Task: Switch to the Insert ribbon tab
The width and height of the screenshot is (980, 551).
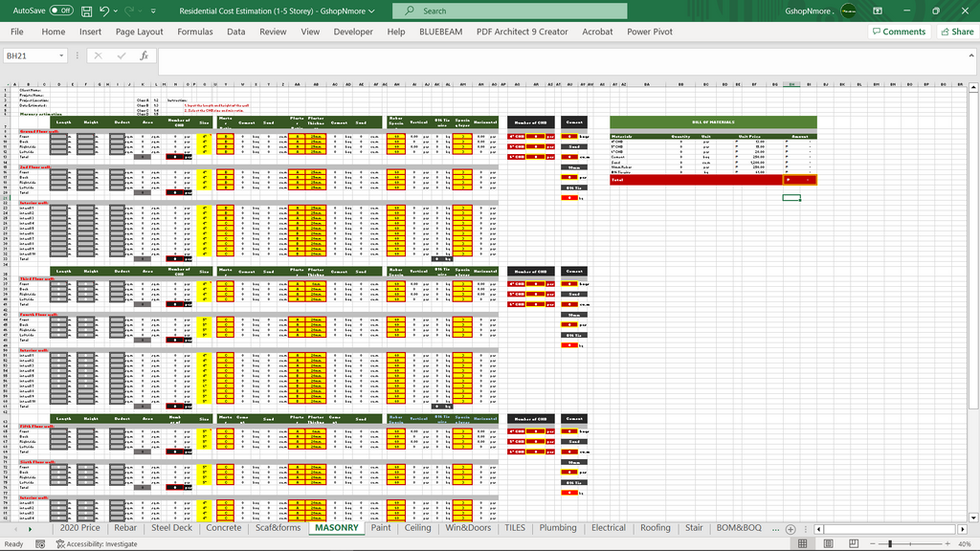Action: tap(90, 32)
